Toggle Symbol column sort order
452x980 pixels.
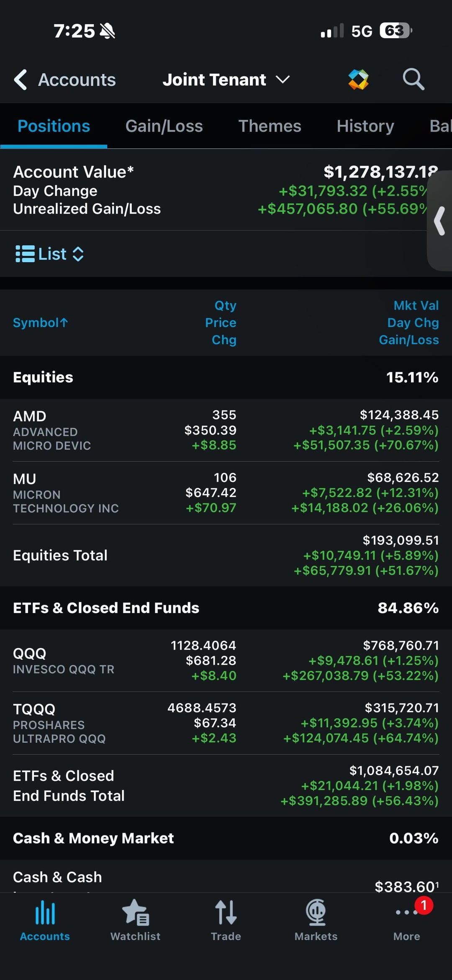pyautogui.click(x=41, y=322)
